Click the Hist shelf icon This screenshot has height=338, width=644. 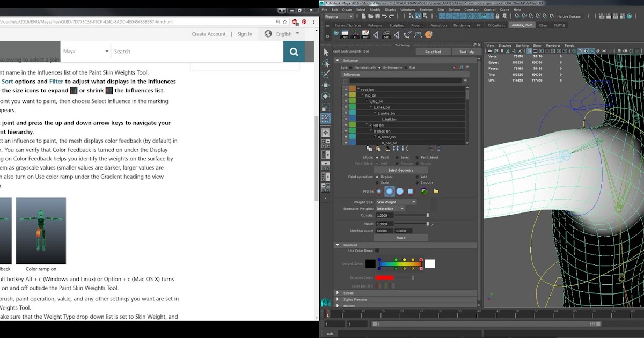point(366,34)
